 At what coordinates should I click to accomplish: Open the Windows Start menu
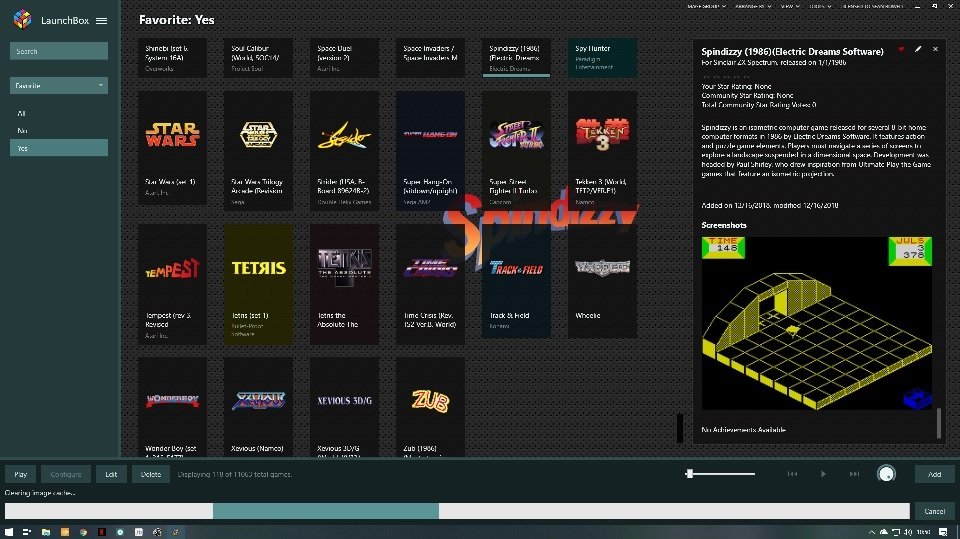[9, 532]
